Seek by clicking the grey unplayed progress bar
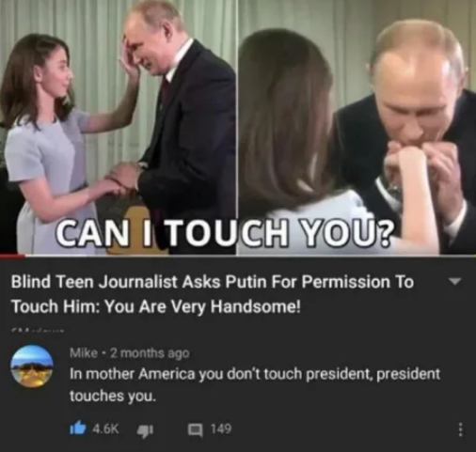This screenshot has height=452, width=476. click(250, 256)
